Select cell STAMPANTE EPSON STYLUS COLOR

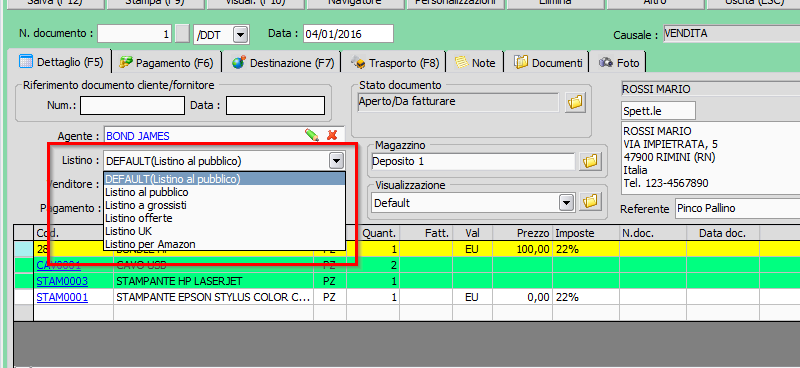(x=213, y=297)
